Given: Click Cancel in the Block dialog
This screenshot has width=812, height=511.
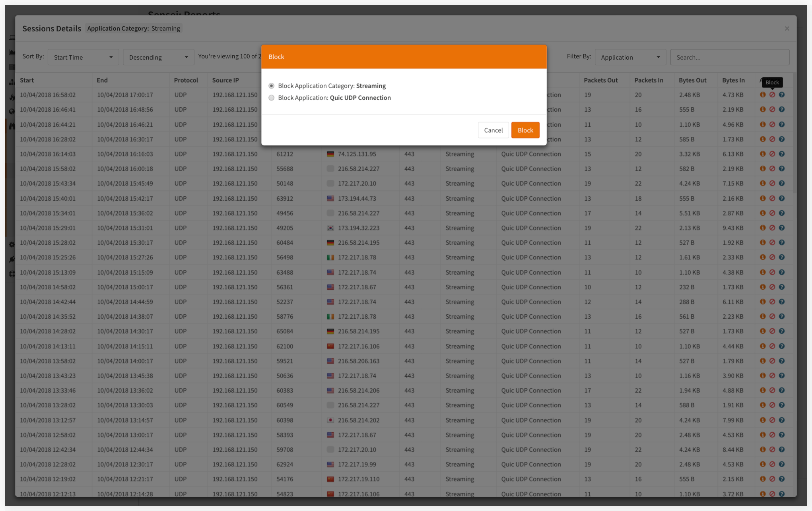Looking at the screenshot, I should click(493, 130).
